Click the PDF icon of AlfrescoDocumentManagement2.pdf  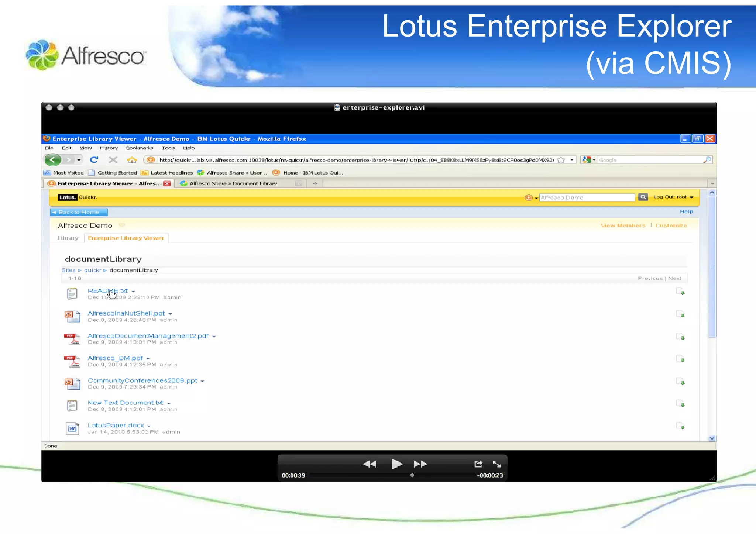coord(72,339)
